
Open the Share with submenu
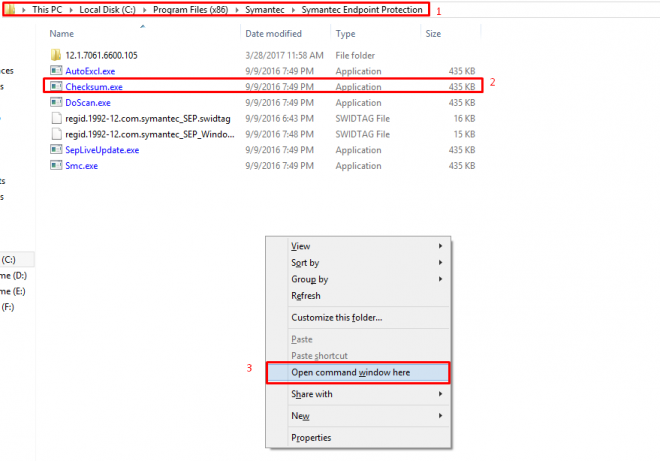click(358, 394)
